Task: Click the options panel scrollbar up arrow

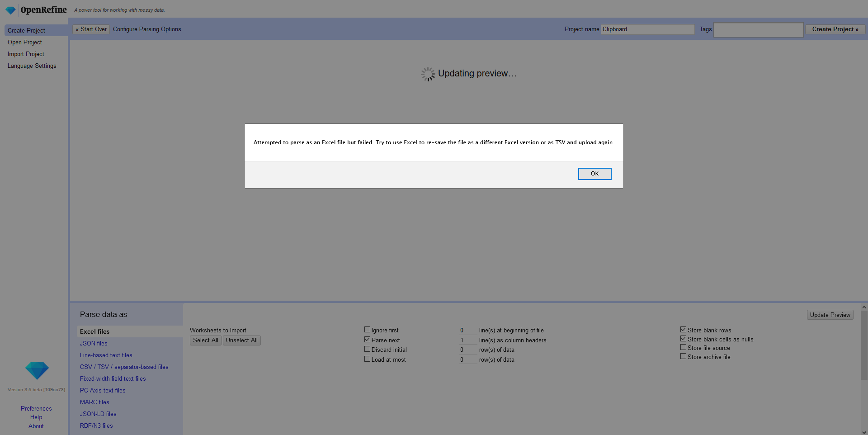Action: pyautogui.click(x=864, y=307)
